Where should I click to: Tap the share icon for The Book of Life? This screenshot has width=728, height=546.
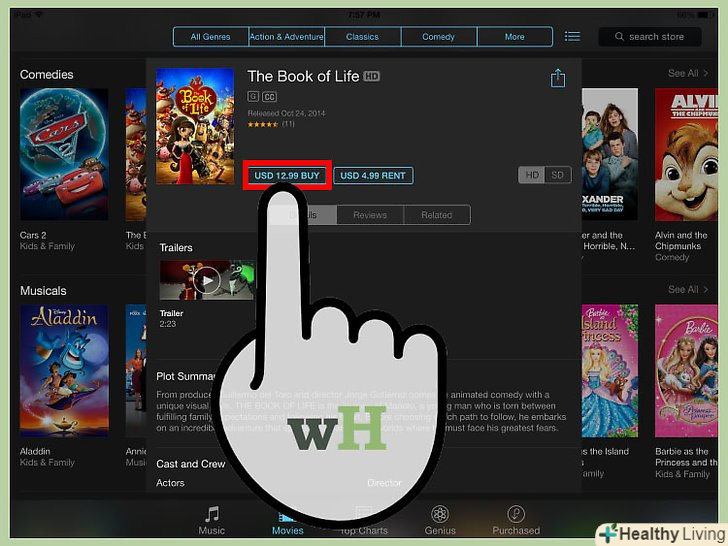(x=558, y=78)
